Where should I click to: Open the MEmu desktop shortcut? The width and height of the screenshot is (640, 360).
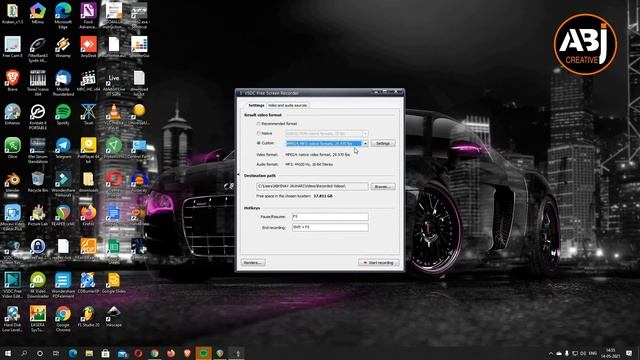(38, 13)
